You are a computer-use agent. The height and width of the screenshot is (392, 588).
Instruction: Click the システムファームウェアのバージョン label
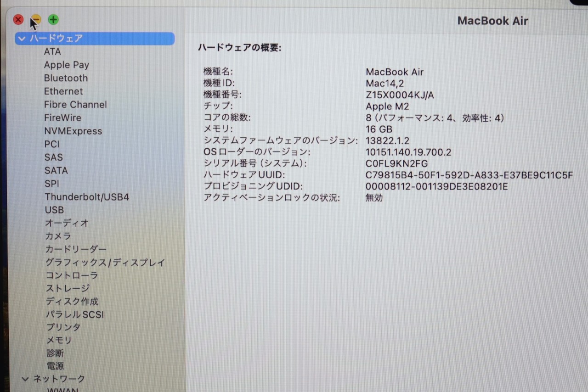pyautogui.click(x=280, y=141)
